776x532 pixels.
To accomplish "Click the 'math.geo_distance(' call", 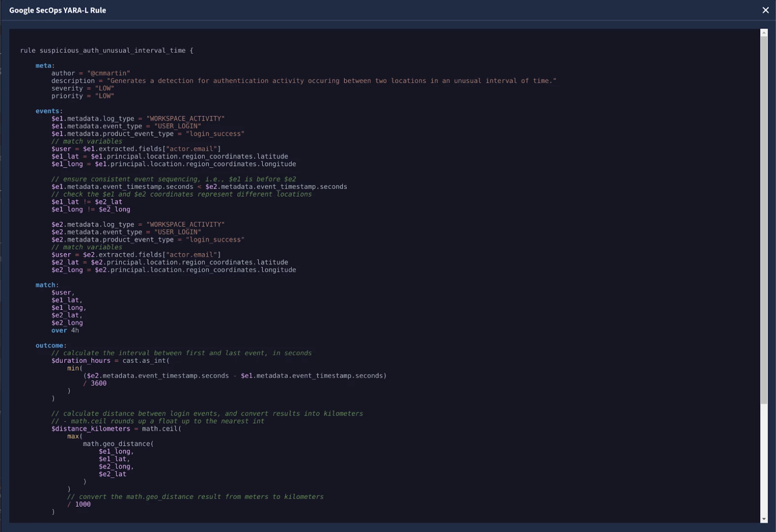I will coord(118,444).
